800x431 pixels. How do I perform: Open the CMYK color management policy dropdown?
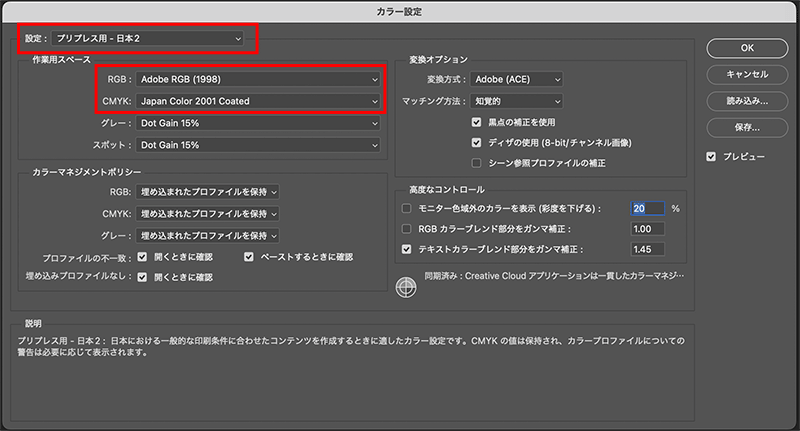pyautogui.click(x=208, y=214)
